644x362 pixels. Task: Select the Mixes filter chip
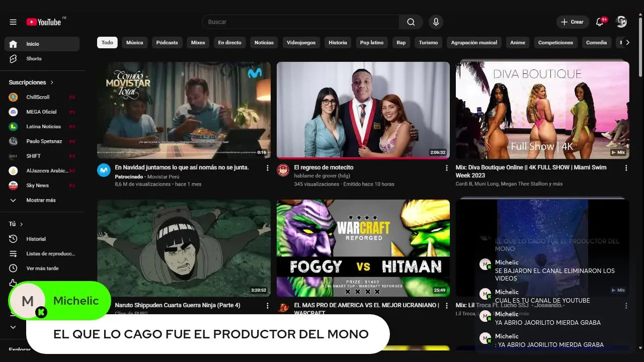click(x=198, y=43)
